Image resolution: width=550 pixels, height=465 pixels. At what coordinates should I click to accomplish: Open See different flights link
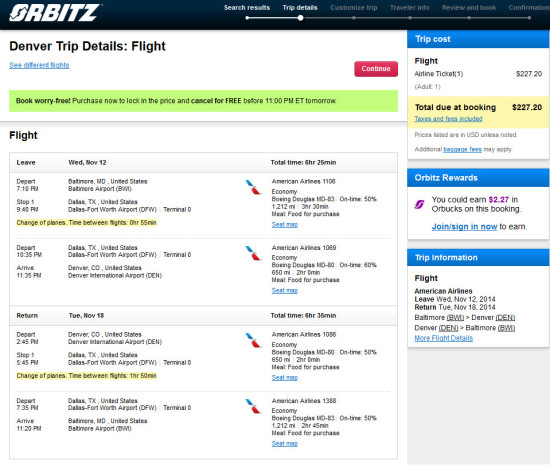click(x=39, y=65)
